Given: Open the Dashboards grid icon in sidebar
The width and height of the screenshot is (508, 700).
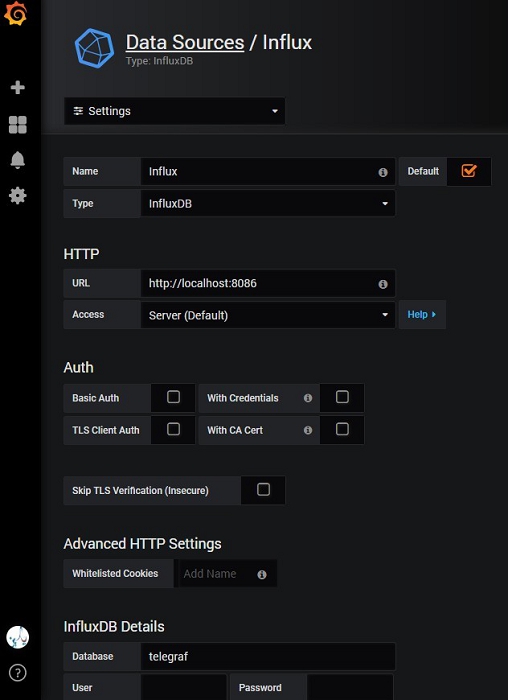Looking at the screenshot, I should click(x=17, y=125).
